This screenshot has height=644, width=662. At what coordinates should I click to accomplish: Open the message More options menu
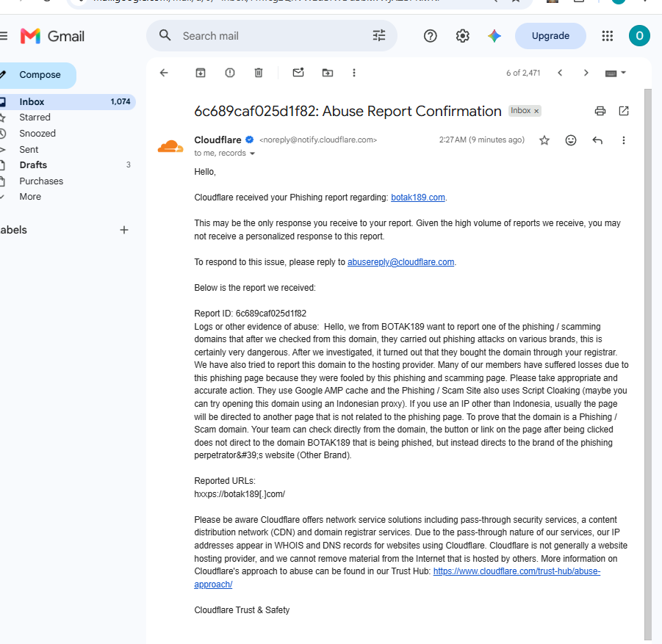pyautogui.click(x=624, y=140)
